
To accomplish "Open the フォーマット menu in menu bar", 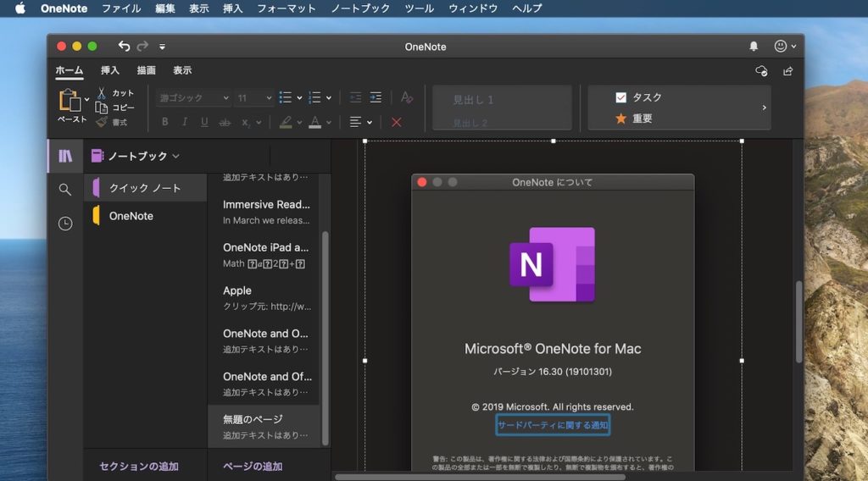I will (x=286, y=8).
